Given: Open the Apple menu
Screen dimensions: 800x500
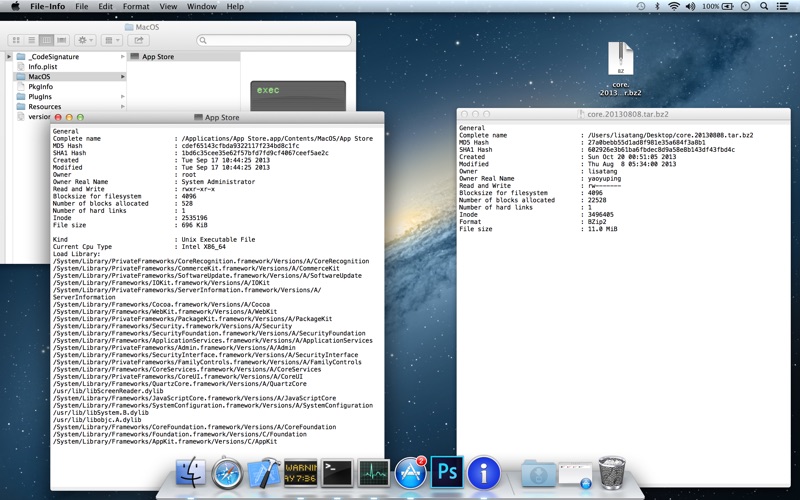Looking at the screenshot, I should point(15,6).
